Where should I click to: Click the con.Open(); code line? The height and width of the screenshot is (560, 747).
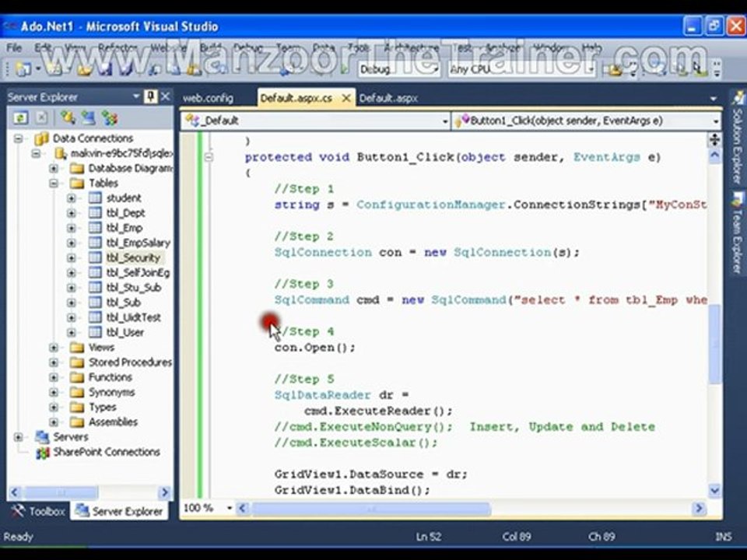coord(315,347)
